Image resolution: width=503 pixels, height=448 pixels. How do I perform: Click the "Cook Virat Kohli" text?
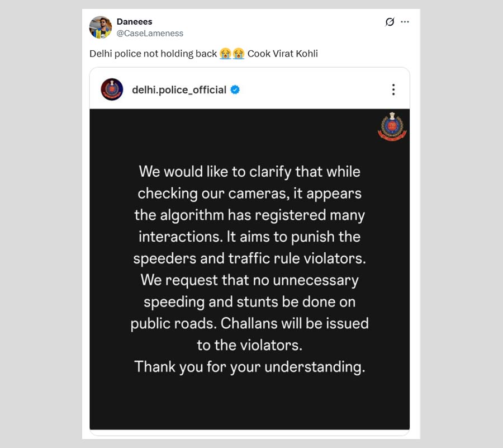(283, 54)
